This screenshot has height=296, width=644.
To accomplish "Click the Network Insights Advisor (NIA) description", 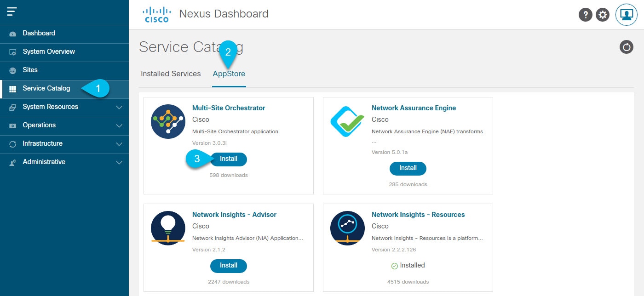I will (247, 238).
